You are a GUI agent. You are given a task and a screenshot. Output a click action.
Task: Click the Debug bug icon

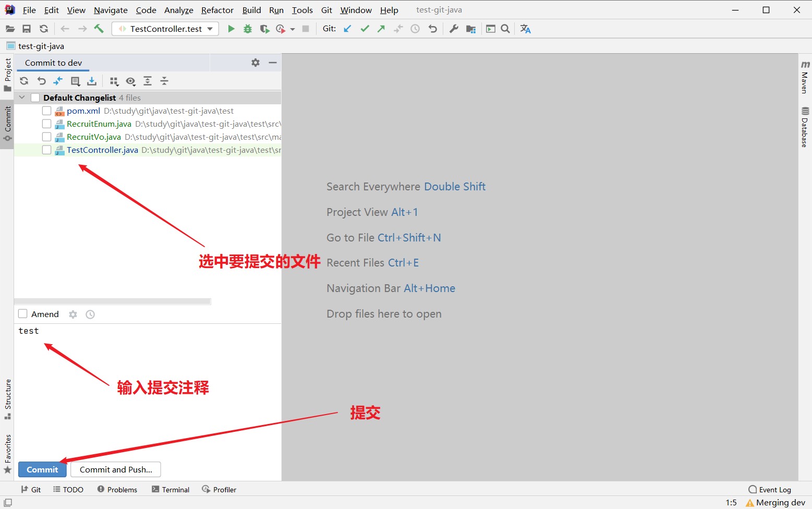248,29
